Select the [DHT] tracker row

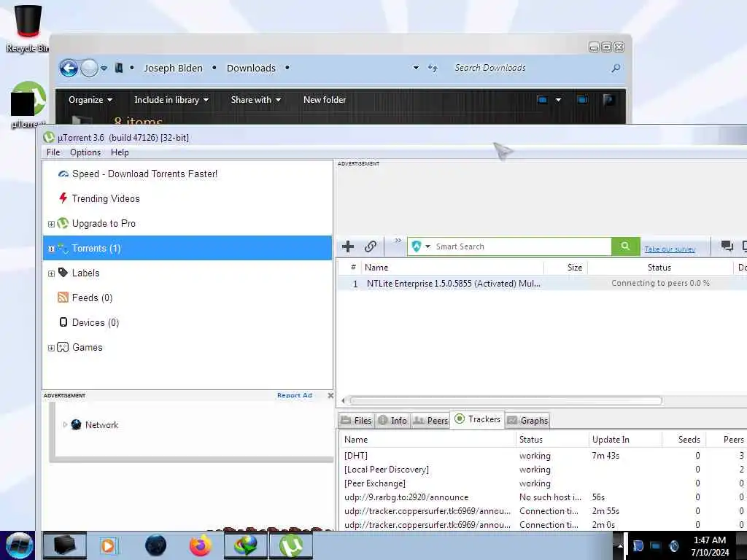coord(543,456)
